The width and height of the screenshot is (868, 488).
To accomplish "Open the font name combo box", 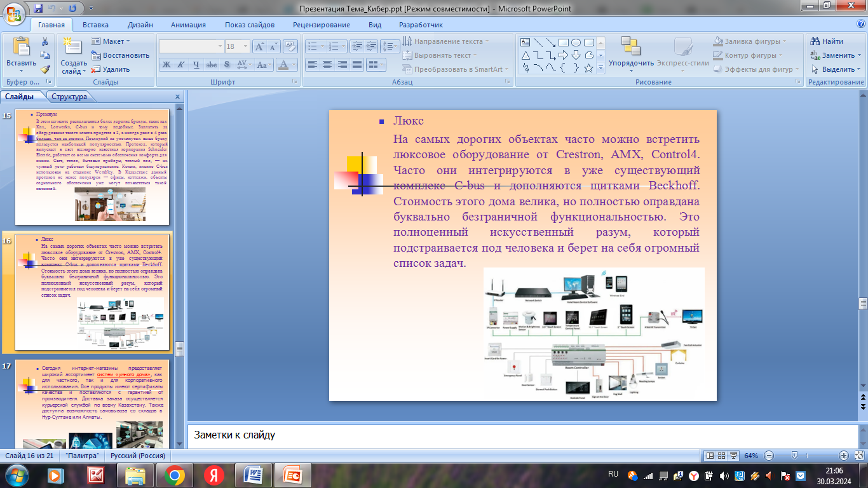I will [191, 46].
